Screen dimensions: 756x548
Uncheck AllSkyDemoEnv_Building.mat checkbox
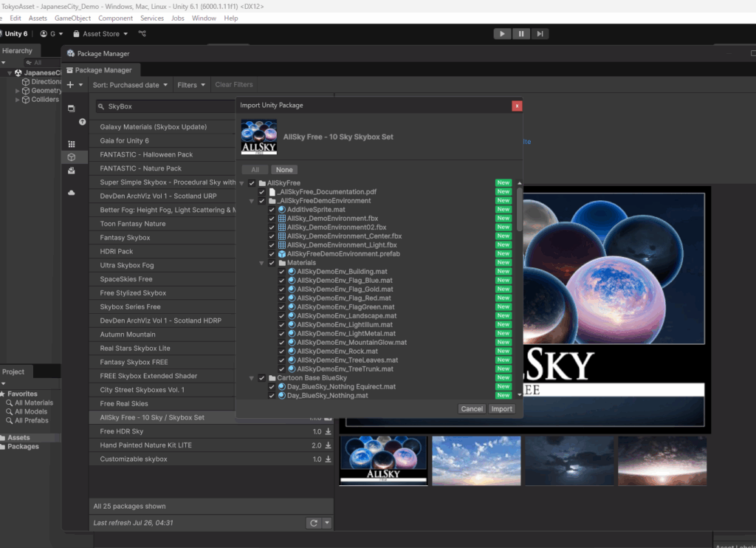[x=281, y=272]
